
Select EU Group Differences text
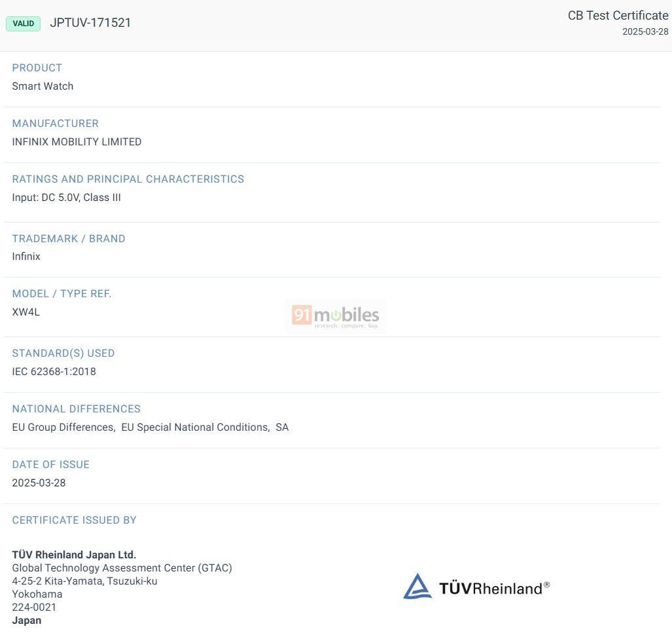click(64, 427)
